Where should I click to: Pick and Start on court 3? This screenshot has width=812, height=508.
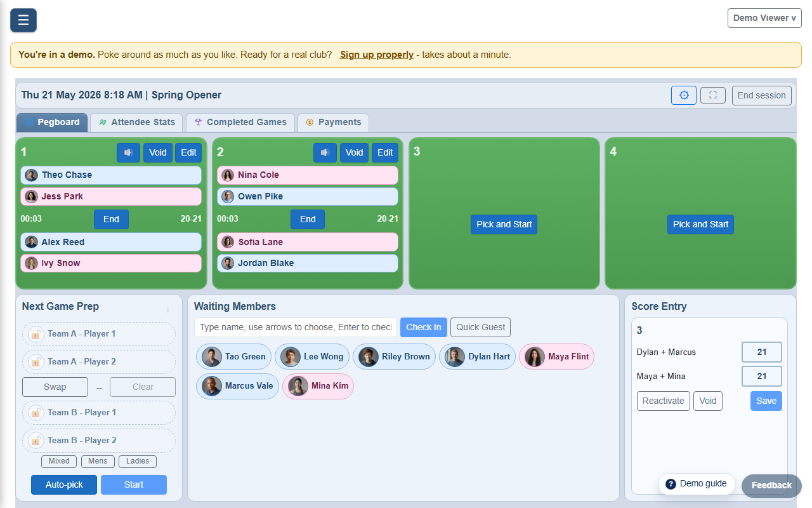[x=504, y=224]
